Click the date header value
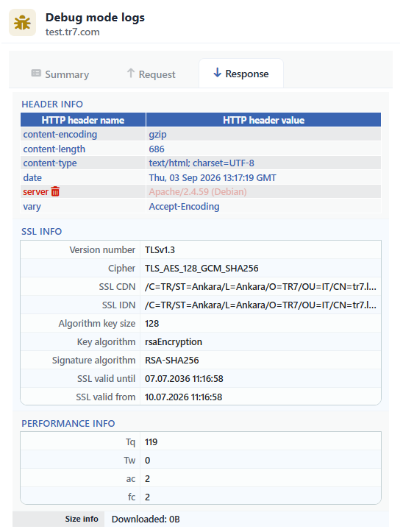Screen dimensions: 403x532 [x=213, y=178]
